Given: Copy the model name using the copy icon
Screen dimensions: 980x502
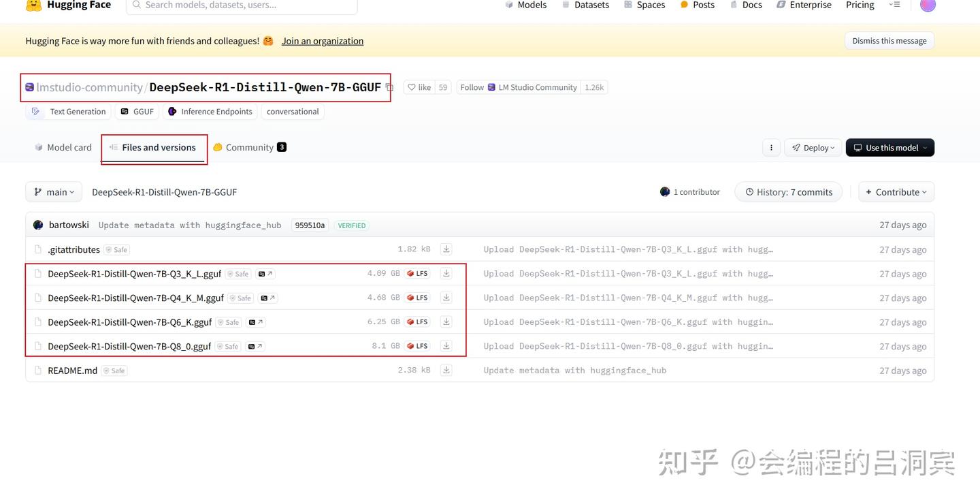Looking at the screenshot, I should tap(389, 87).
